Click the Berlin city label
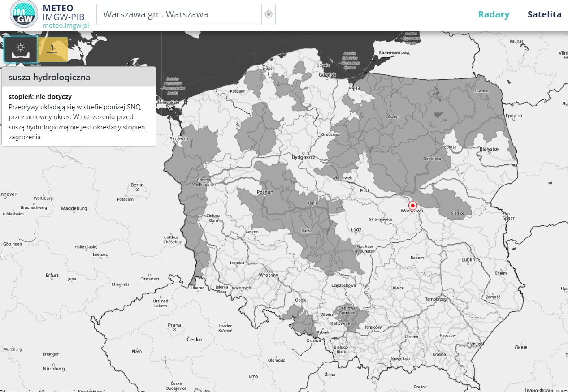 pyautogui.click(x=137, y=185)
